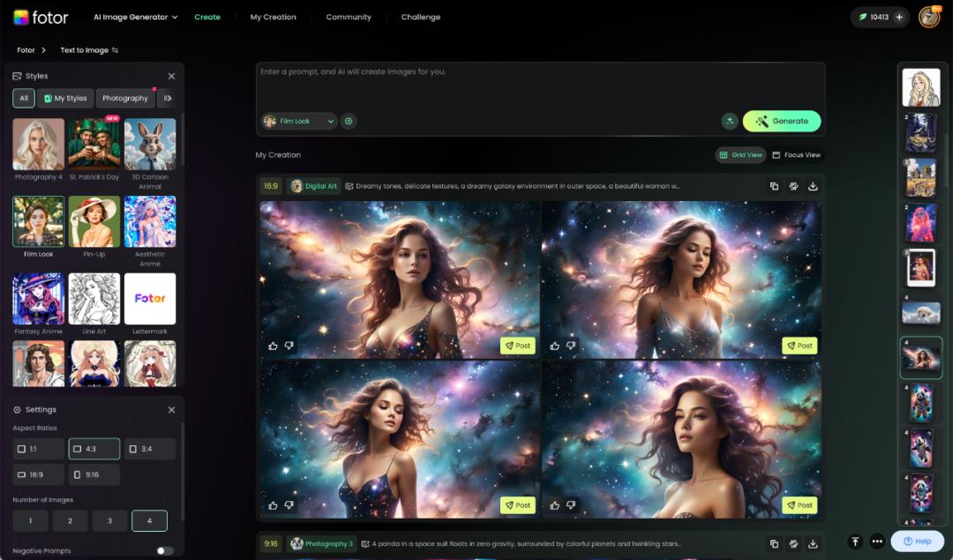Screen dimensions: 953x560
Task: Dislike the top-right galaxy woman image
Action: click(571, 346)
